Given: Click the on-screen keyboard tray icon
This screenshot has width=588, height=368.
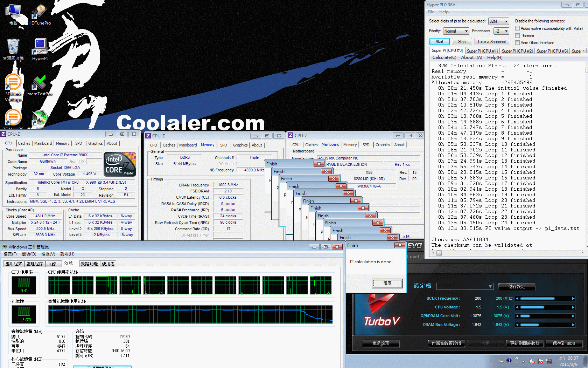Looking at the screenshot, I should 502,361.
